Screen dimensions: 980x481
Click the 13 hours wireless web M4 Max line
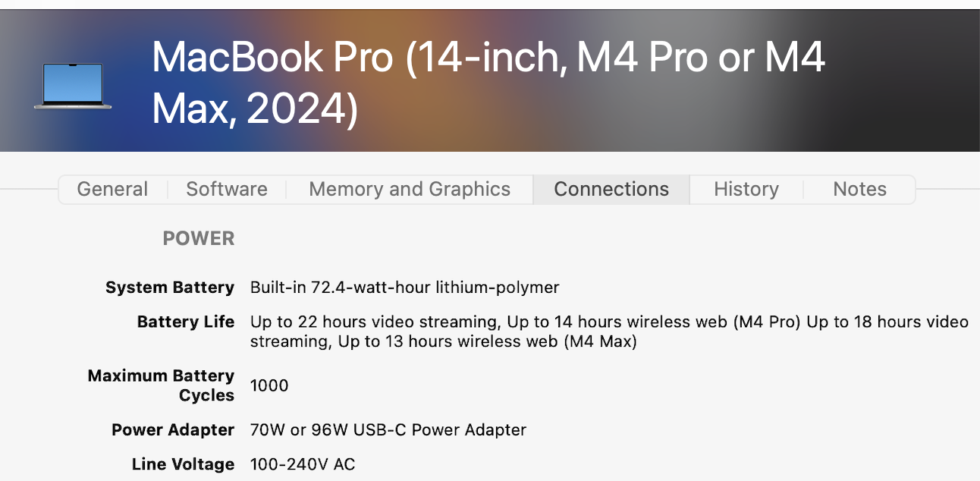pyautogui.click(x=487, y=341)
